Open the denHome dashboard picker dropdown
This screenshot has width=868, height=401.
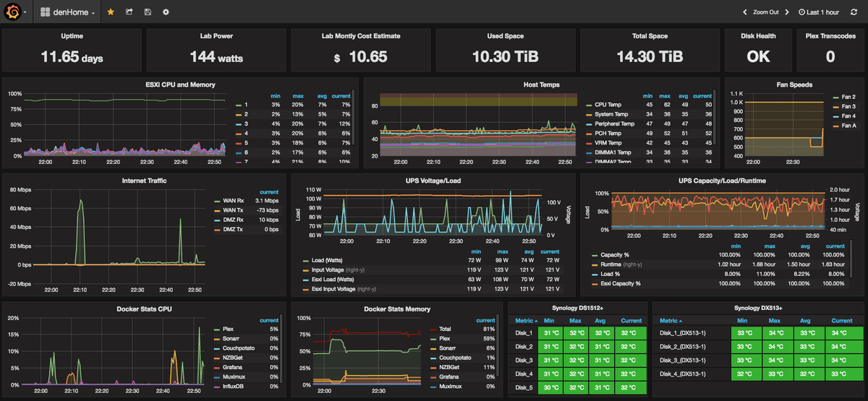[68, 12]
